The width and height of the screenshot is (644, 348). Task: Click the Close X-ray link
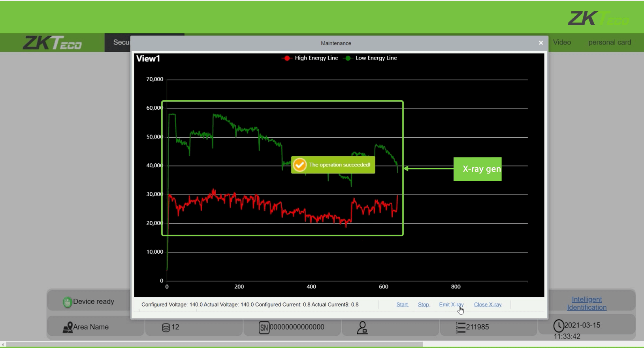[x=488, y=305]
